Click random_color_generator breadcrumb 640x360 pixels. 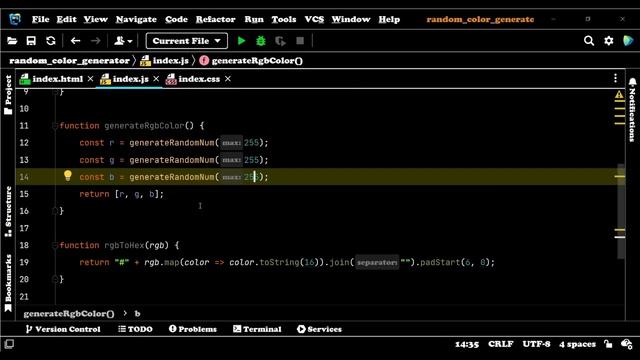click(x=69, y=61)
